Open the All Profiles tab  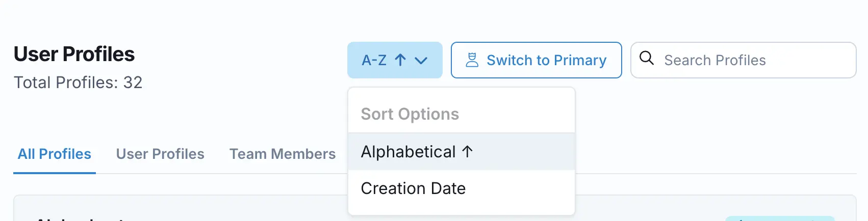[55, 154]
